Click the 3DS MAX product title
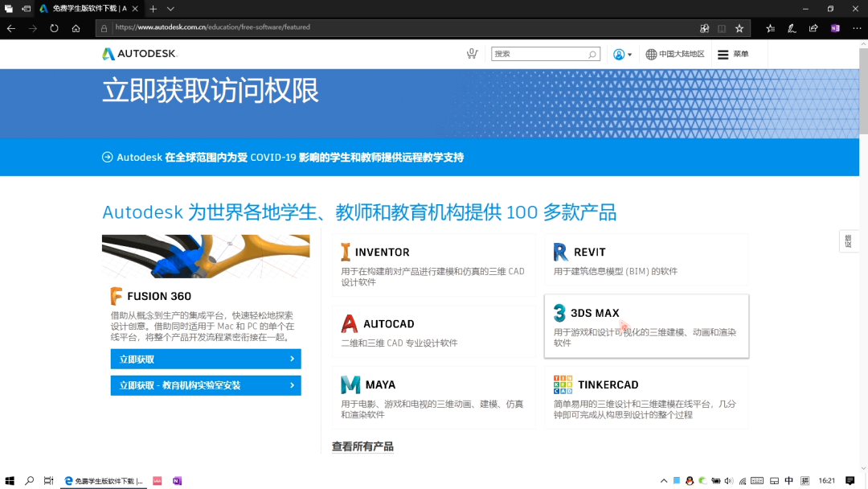Image resolution: width=868 pixels, height=489 pixels. (x=595, y=313)
